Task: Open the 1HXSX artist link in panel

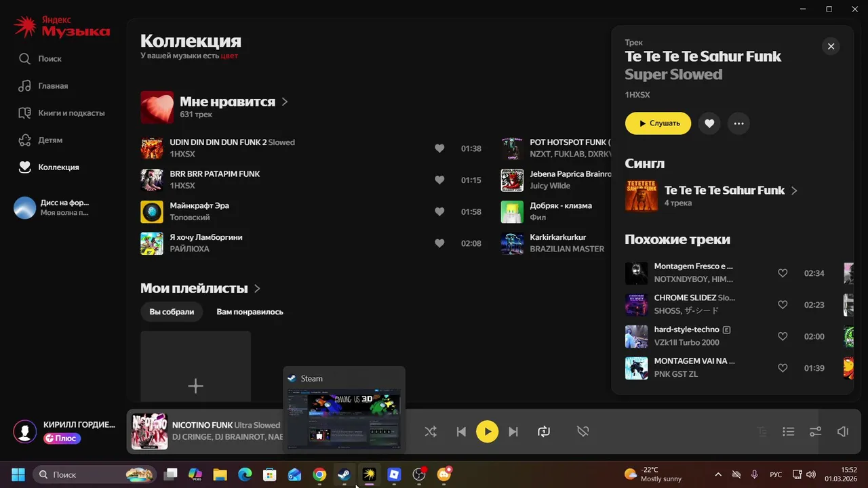Action: tap(637, 95)
